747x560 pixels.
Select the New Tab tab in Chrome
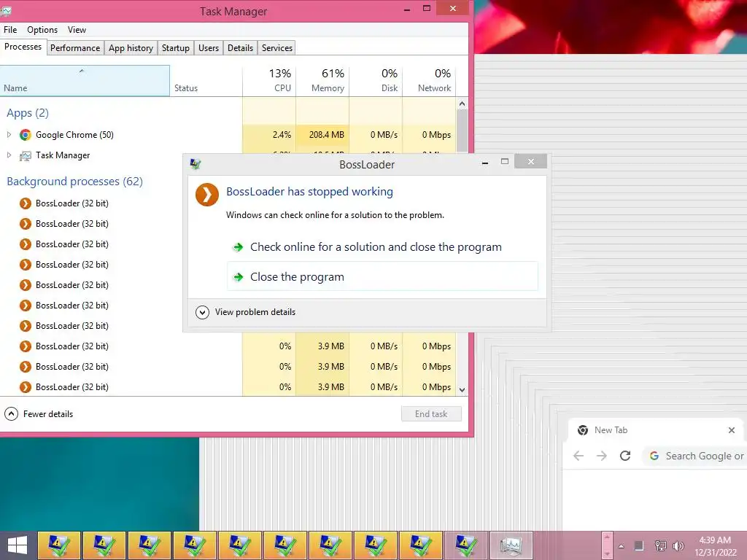pyautogui.click(x=657, y=430)
